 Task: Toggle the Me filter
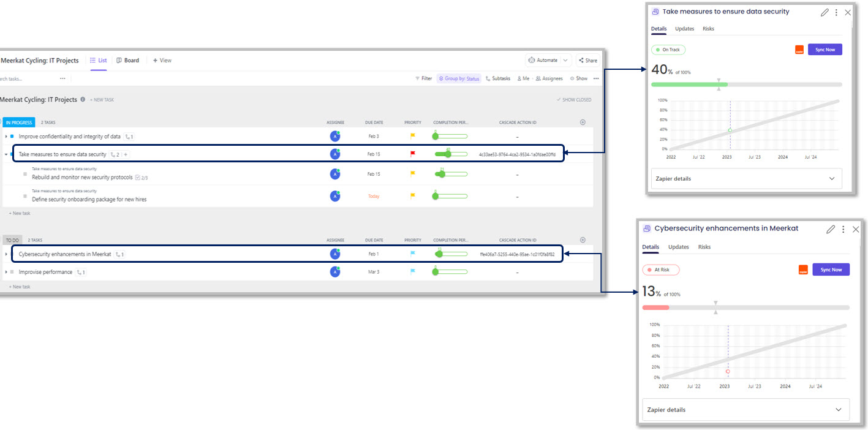point(523,78)
